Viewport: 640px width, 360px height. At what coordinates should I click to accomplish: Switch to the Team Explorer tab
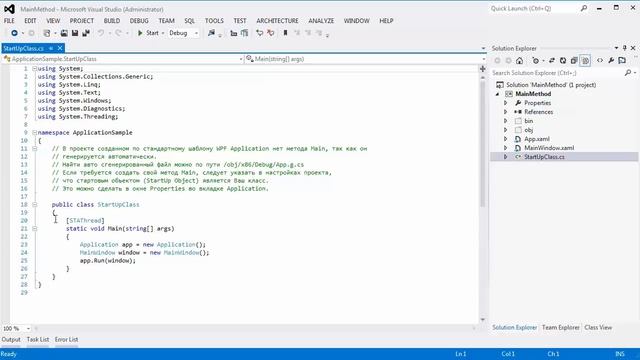[560, 328]
